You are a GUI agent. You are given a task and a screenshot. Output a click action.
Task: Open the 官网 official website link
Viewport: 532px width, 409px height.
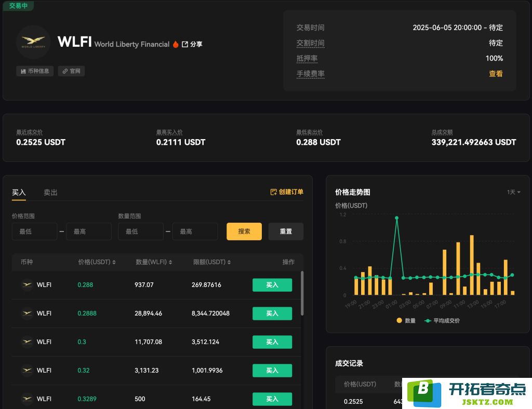click(x=71, y=71)
